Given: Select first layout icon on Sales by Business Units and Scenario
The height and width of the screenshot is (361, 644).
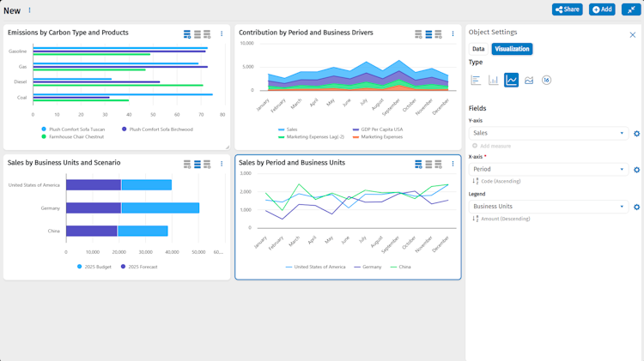Looking at the screenshot, I should (x=187, y=164).
